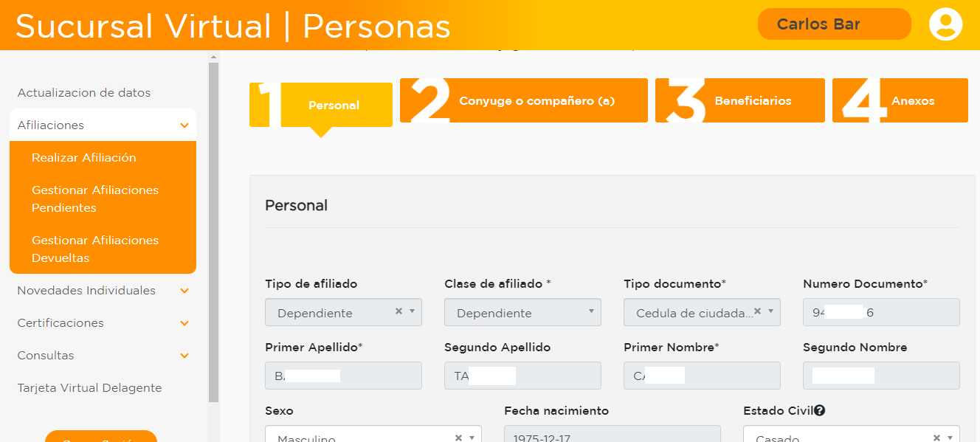Expand the Novedades Individuales chevron

tap(184, 291)
